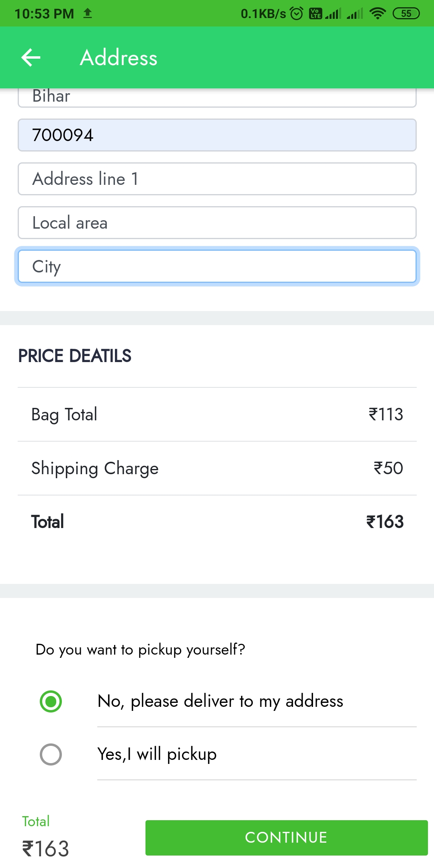Tap the VoLTE status icon
Screen dimensions: 434x868
tap(315, 14)
